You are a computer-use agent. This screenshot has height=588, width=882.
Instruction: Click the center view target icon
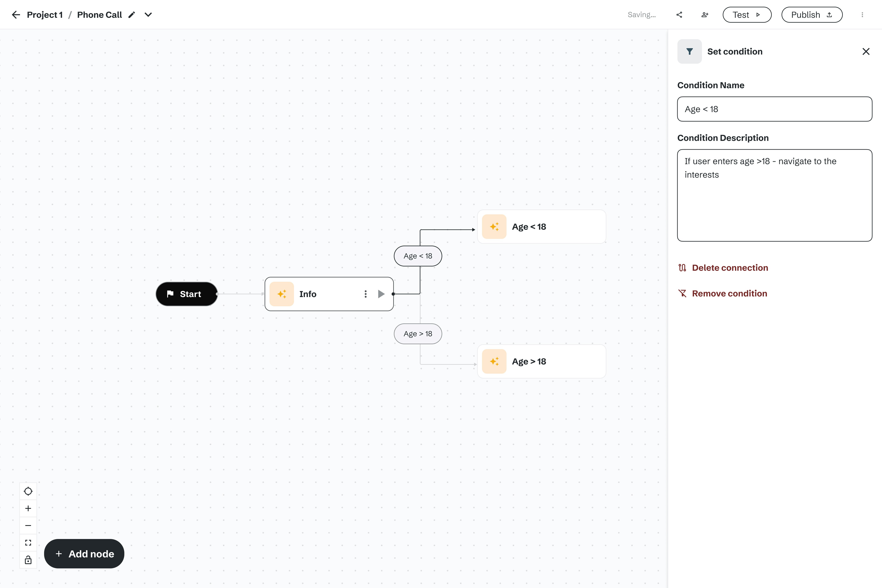28,491
